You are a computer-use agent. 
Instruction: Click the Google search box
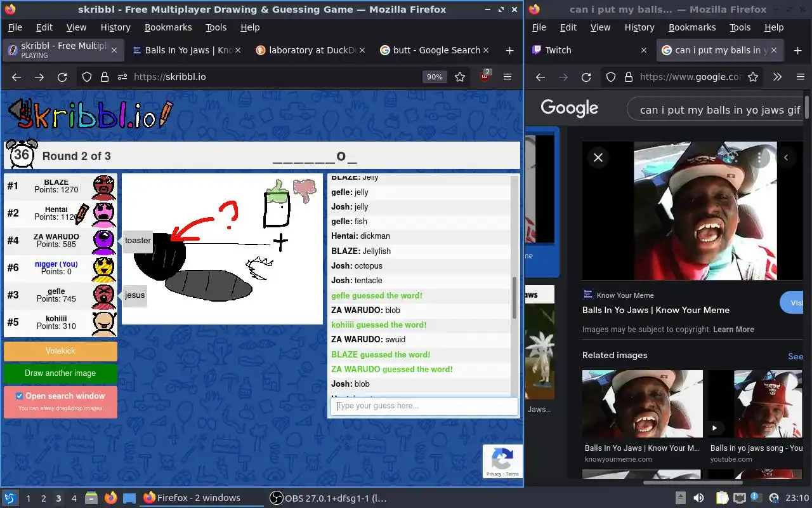coord(716,110)
